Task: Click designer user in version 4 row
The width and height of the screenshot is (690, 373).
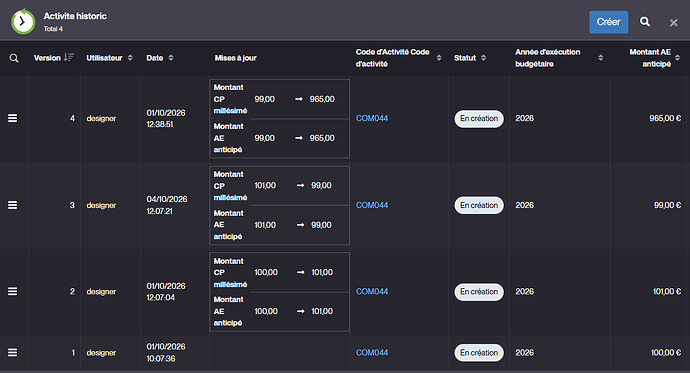Action: click(101, 119)
